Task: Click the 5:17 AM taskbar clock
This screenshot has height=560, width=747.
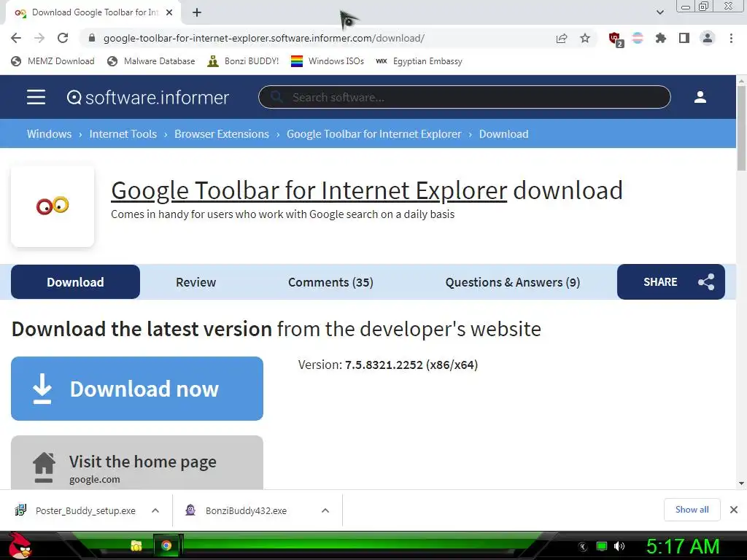Action: (x=683, y=546)
